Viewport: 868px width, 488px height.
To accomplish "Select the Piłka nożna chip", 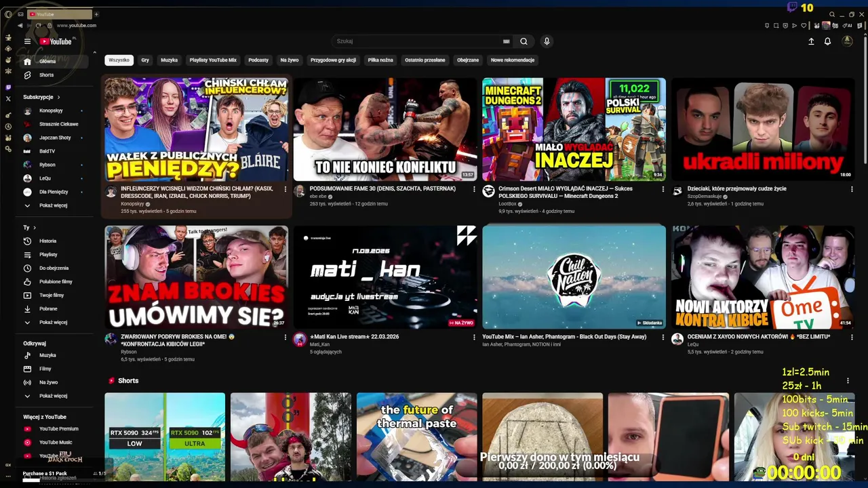I will point(380,60).
